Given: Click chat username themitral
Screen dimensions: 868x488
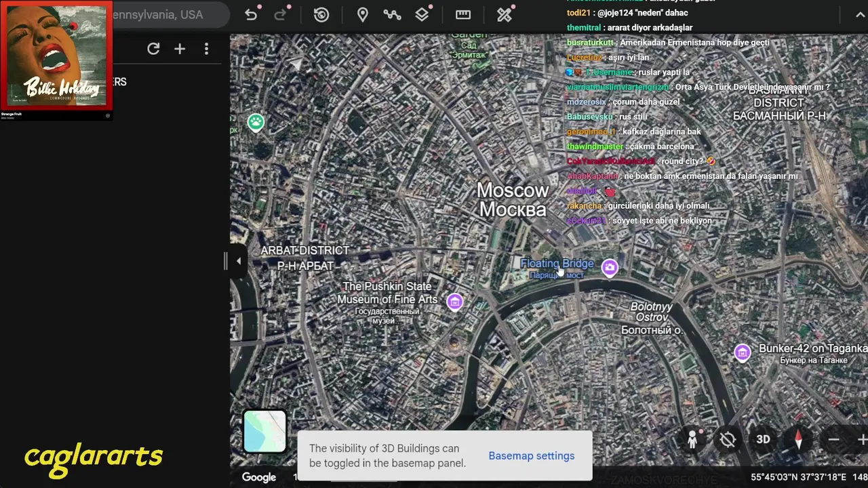Looking at the screenshot, I should [x=584, y=28].
